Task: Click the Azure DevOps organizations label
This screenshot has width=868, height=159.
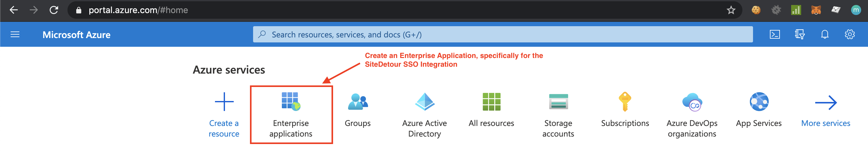Action: click(x=692, y=128)
